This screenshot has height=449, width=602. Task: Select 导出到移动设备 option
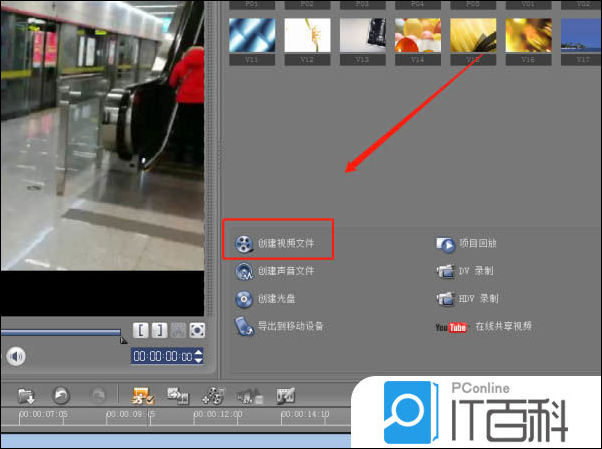click(291, 326)
